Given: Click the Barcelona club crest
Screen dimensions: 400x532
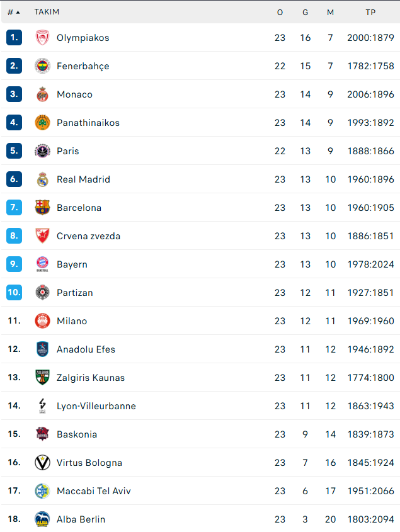Looking at the screenshot, I should point(42,208).
